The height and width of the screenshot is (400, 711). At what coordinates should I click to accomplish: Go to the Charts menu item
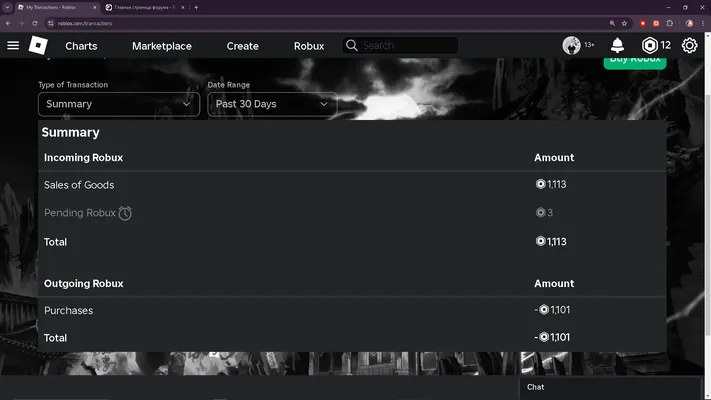click(x=81, y=46)
